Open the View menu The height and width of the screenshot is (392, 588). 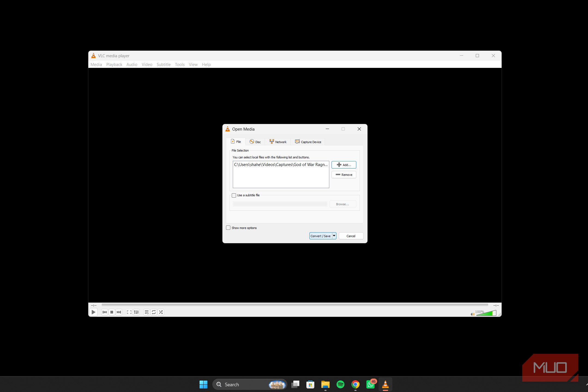point(193,64)
